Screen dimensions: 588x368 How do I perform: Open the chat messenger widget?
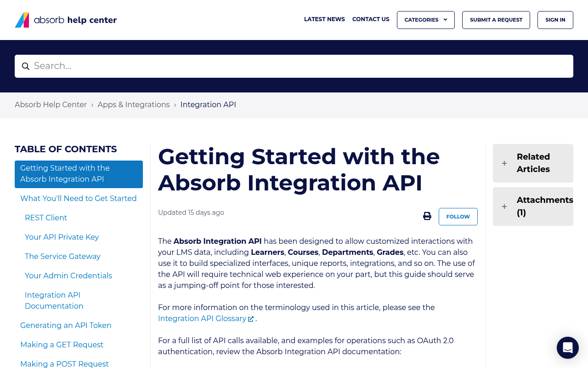tap(568, 348)
